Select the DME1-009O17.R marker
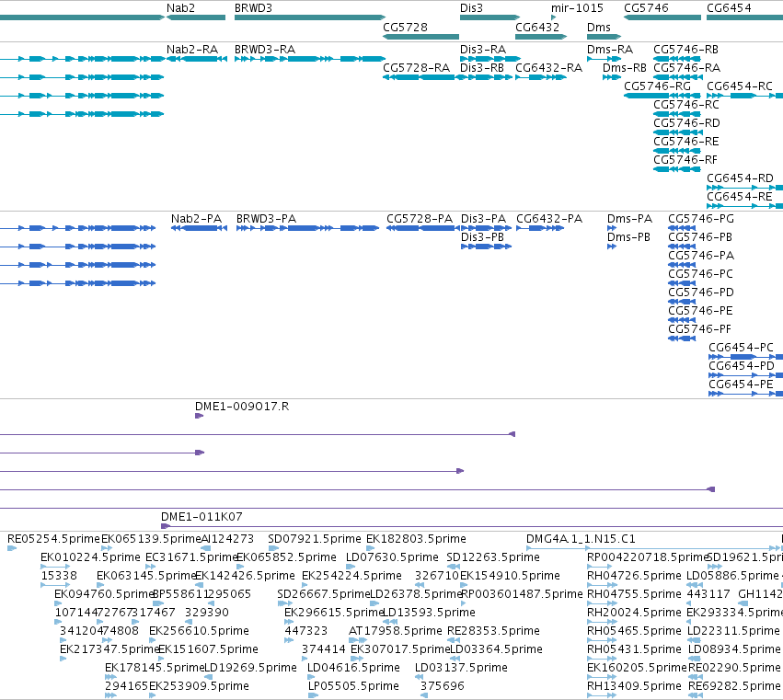 coord(200,416)
